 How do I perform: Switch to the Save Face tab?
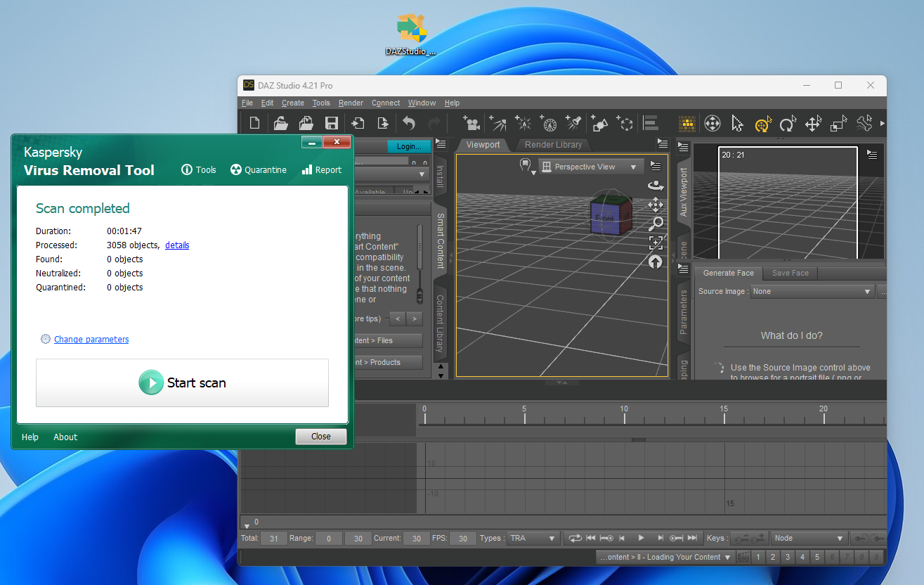pos(790,273)
